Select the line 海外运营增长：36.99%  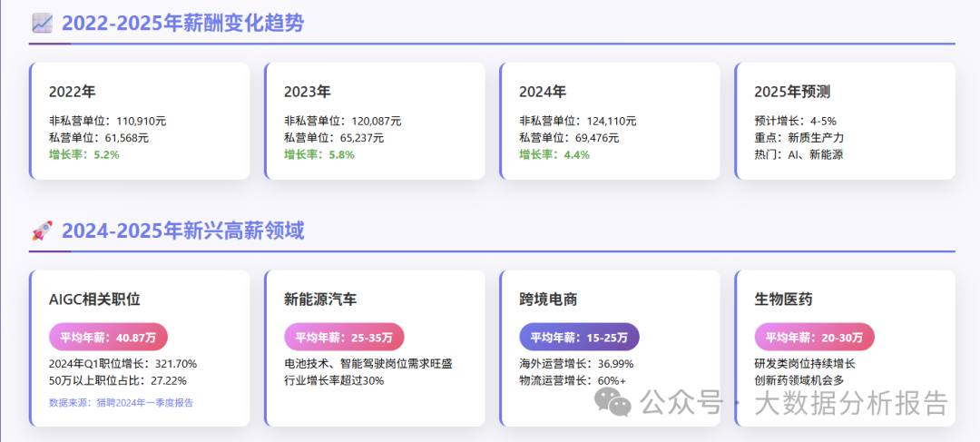point(576,363)
